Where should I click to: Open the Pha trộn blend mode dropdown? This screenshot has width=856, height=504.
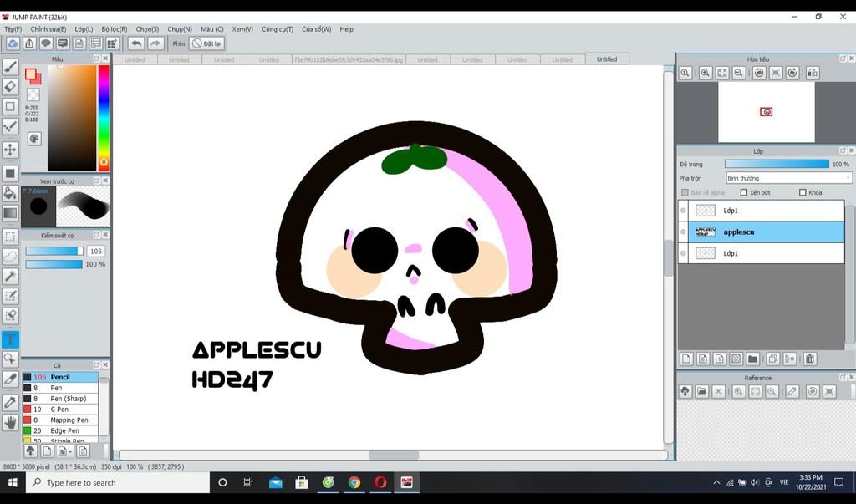[788, 178]
